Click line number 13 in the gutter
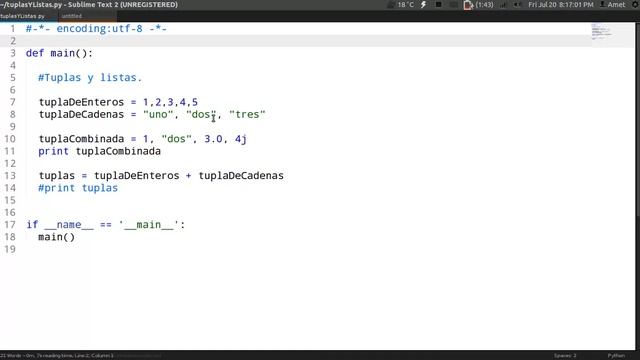Viewport: 640px width, 360px height. (10, 176)
